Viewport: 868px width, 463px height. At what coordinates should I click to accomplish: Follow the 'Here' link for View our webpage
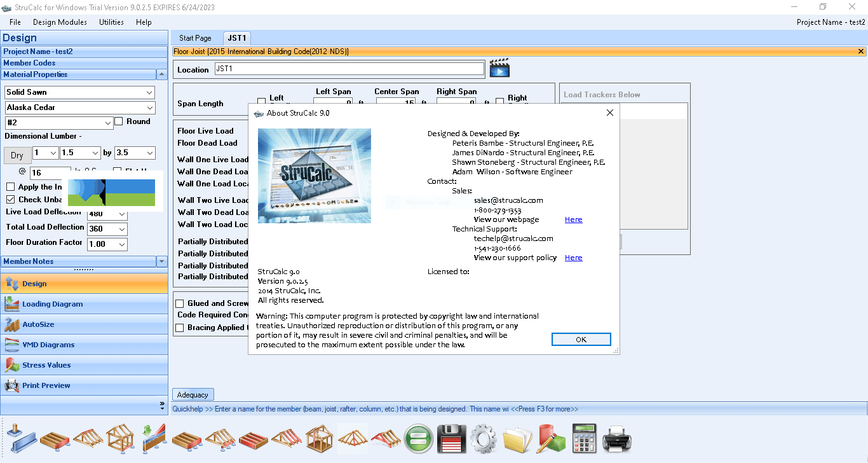click(x=573, y=219)
